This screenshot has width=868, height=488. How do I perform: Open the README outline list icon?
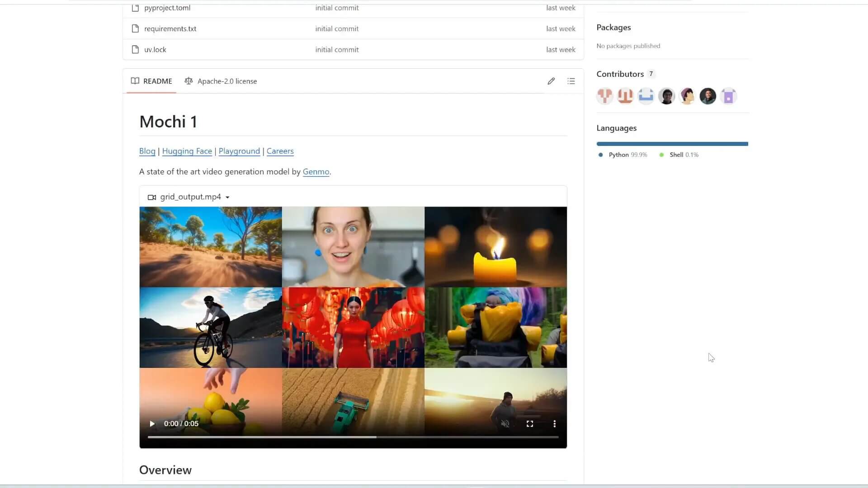(571, 81)
